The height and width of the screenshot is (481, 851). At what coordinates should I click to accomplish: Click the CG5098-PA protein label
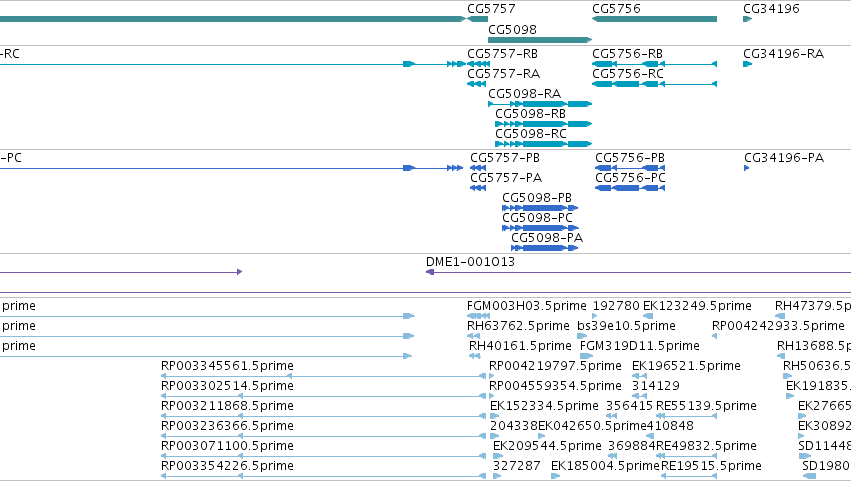(547, 238)
